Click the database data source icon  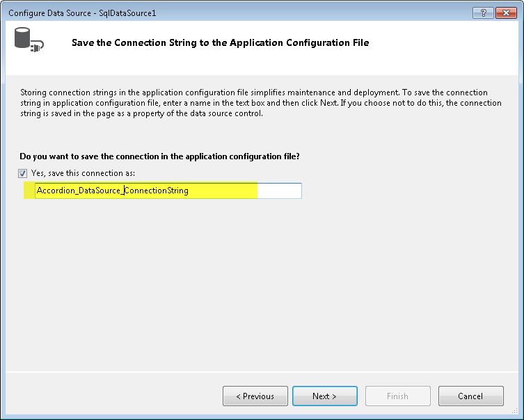[x=29, y=42]
